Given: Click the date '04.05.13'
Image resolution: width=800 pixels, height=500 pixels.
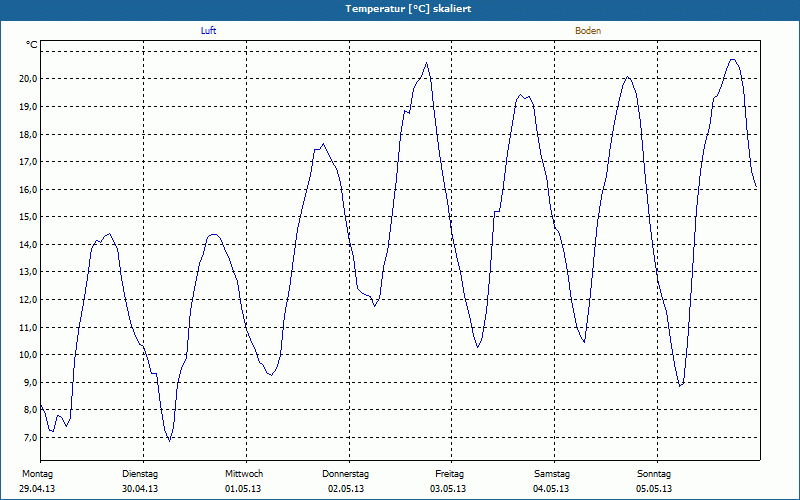Looking at the screenshot, I should 551,489.
